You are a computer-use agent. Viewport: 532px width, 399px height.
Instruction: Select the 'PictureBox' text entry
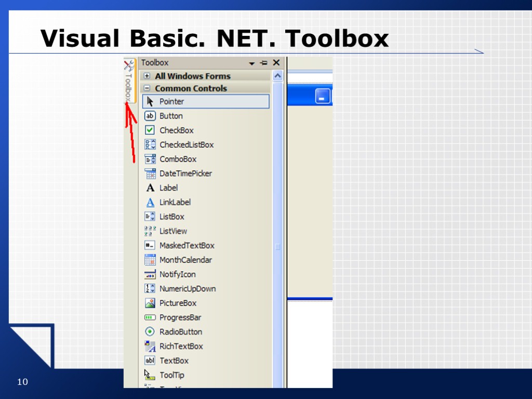(178, 303)
